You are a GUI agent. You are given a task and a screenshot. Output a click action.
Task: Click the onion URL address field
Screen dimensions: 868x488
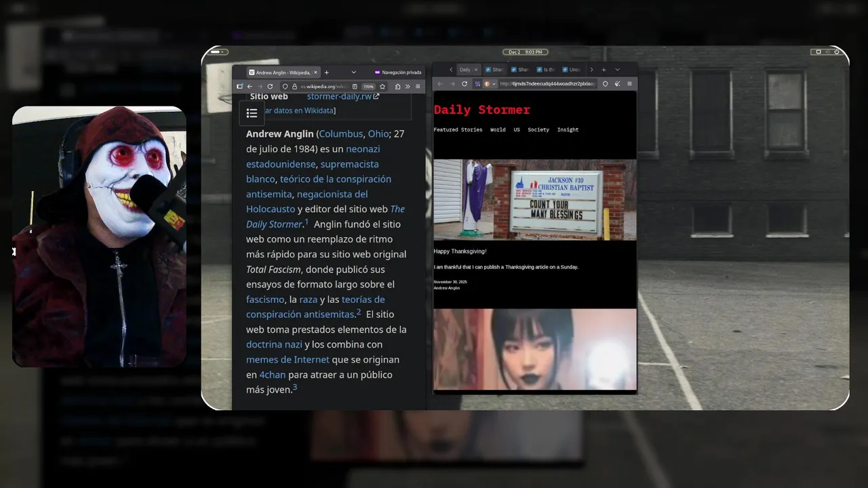coord(547,84)
